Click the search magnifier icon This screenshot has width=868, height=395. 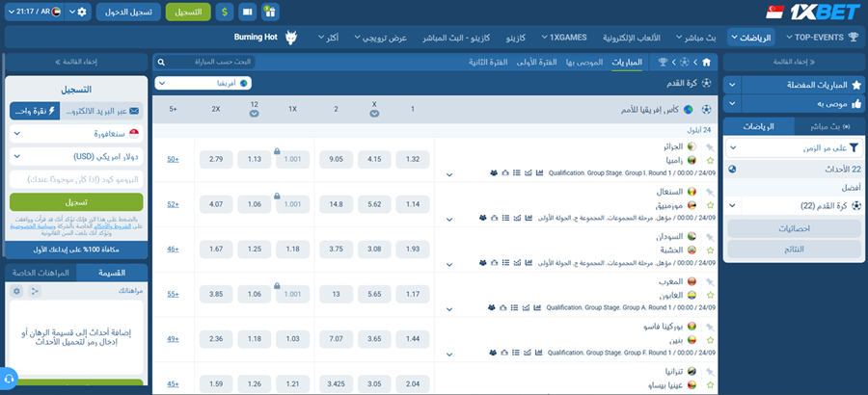pyautogui.click(x=162, y=62)
